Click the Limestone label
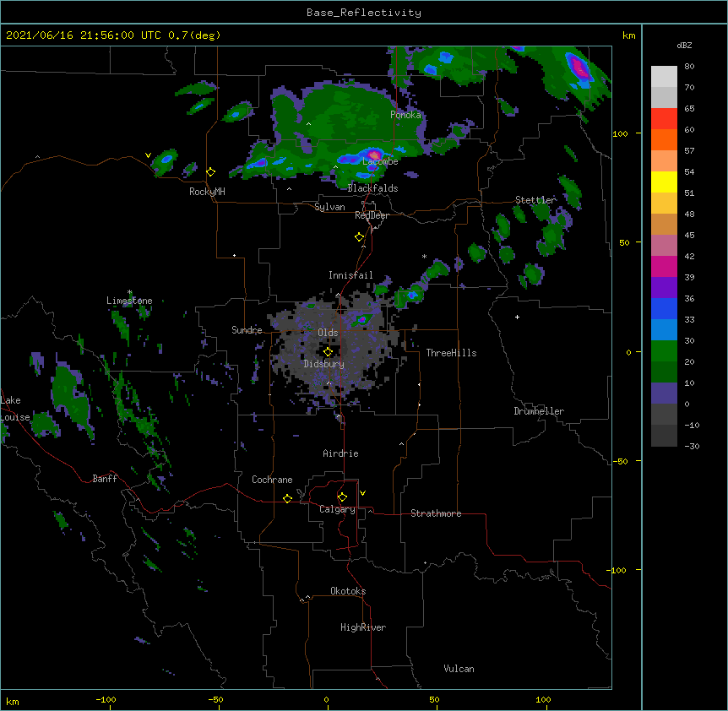Screen dimensions: 728x711 [x=129, y=301]
